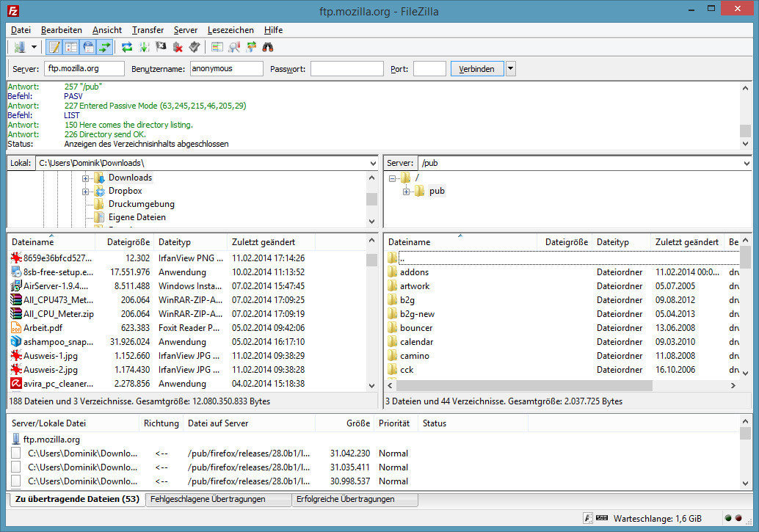Viewport: 759px width, 532px height.
Task: Select the bouncer folder icon on server
Action: [392, 328]
